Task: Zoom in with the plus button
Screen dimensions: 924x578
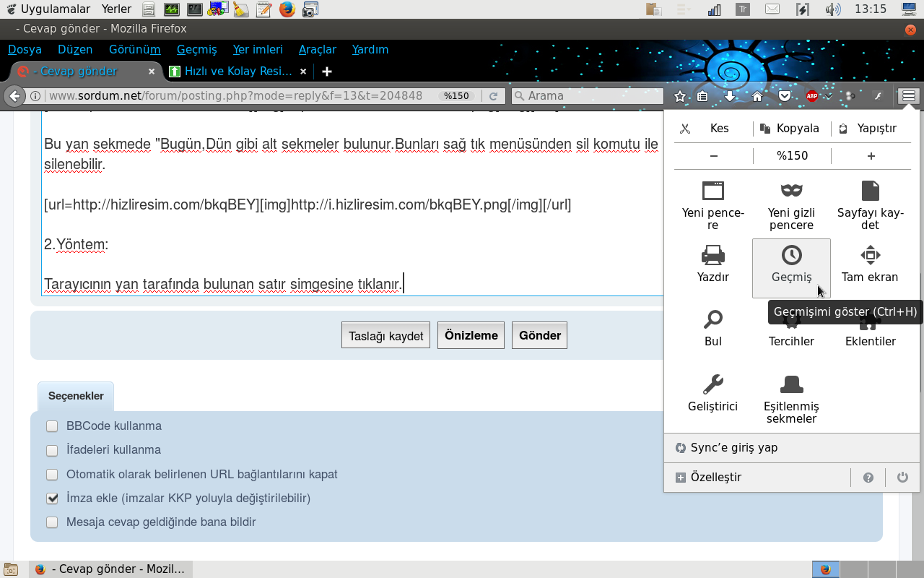Action: 871,155
